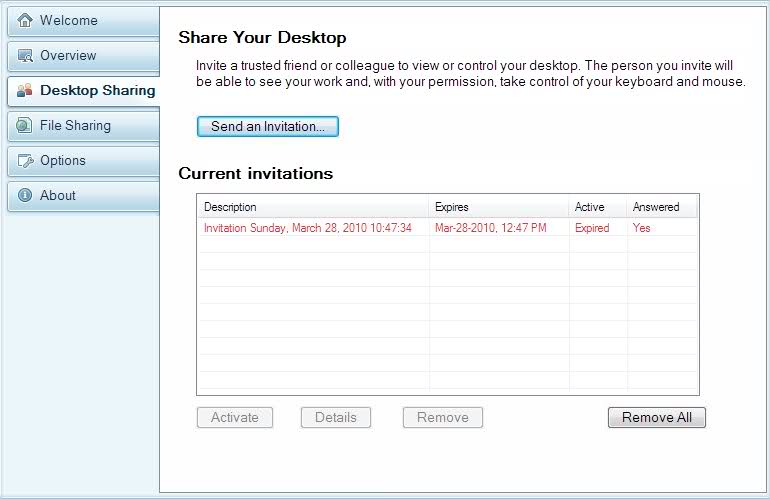
Task: Click the Remove All button
Action: pyautogui.click(x=656, y=417)
